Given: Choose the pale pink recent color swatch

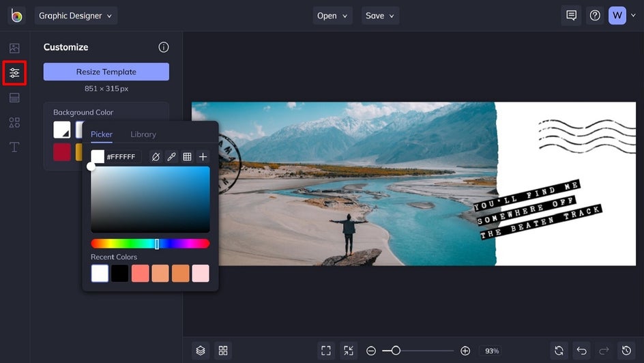Looking at the screenshot, I should pyautogui.click(x=201, y=274).
